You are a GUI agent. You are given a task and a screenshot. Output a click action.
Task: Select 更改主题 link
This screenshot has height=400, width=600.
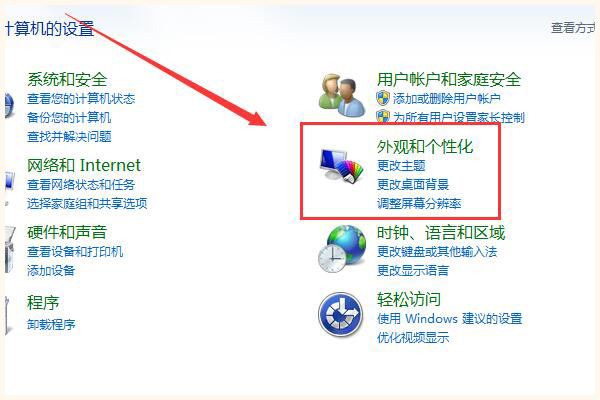pyautogui.click(x=401, y=166)
